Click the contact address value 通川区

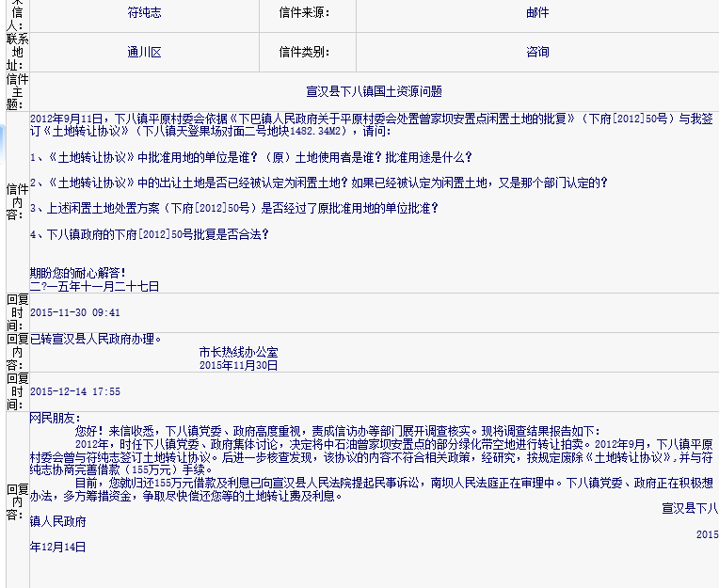144,53
